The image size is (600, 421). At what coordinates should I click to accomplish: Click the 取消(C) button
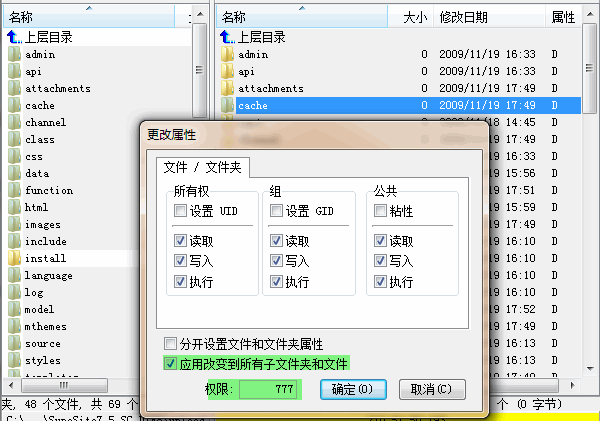click(431, 388)
